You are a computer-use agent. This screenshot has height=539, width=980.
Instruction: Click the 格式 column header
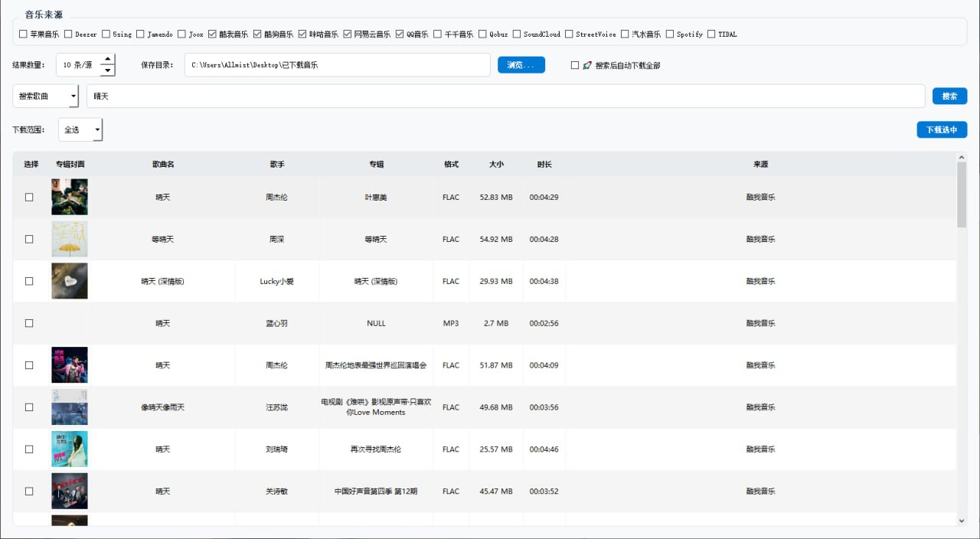pos(451,164)
